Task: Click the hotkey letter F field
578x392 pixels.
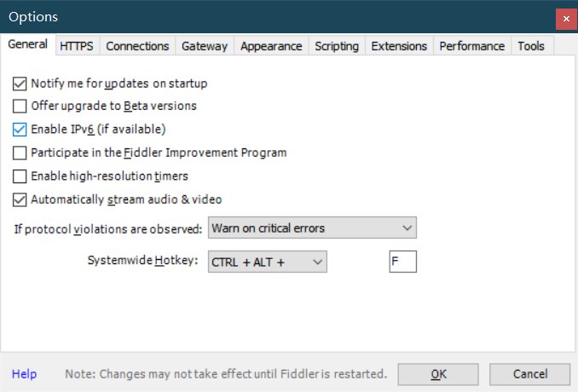Action: coord(403,262)
